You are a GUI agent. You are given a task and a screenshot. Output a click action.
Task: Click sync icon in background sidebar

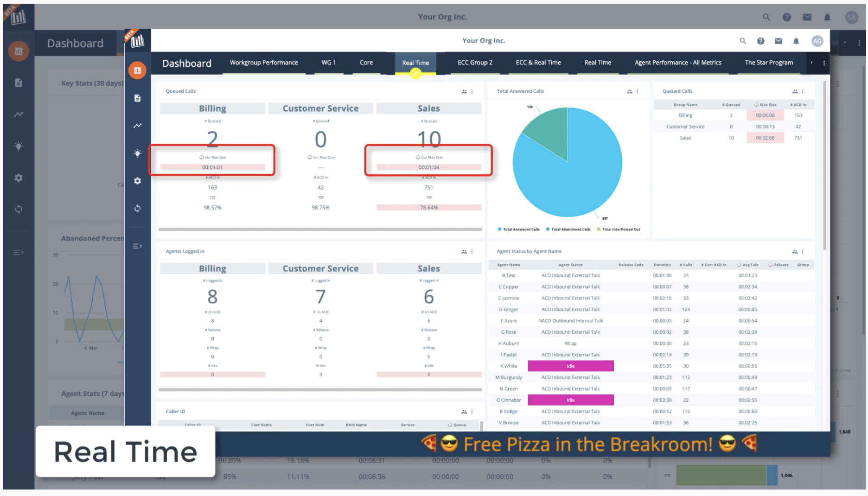pyautogui.click(x=19, y=209)
